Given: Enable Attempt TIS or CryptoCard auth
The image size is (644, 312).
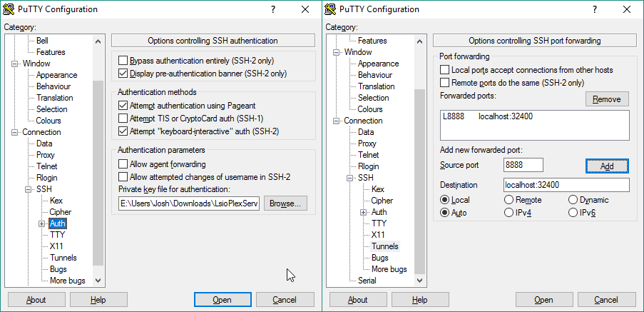Looking at the screenshot, I should click(x=123, y=119).
